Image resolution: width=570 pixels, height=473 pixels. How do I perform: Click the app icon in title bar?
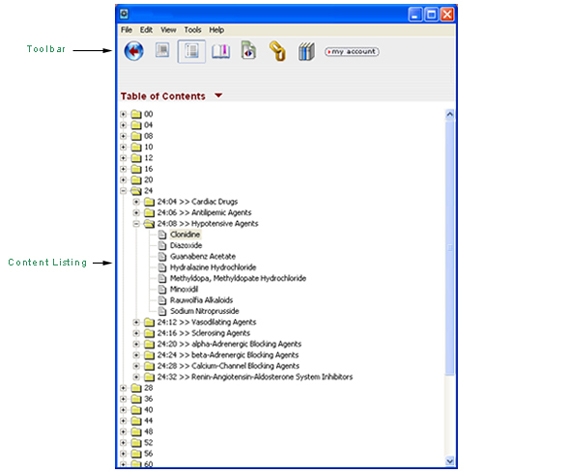click(x=124, y=14)
